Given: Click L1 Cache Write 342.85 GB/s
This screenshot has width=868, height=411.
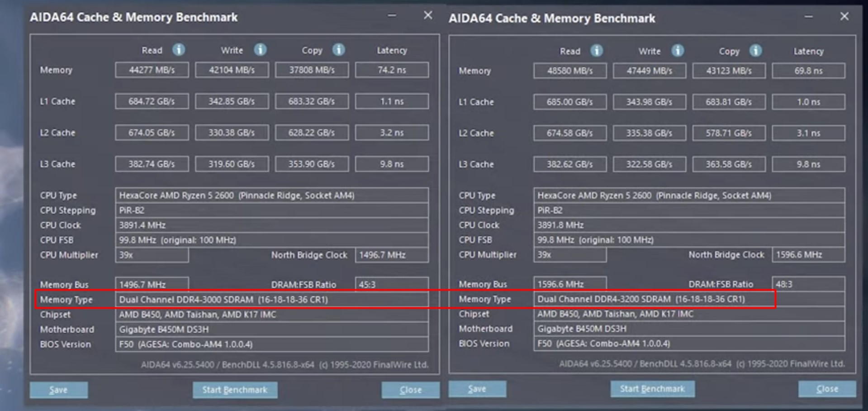Looking at the screenshot, I should 232,101.
